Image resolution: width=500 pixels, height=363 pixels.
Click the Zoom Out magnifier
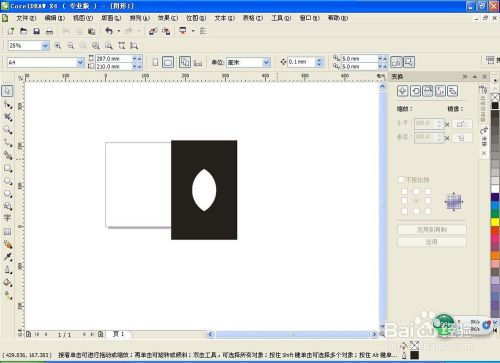(71, 46)
